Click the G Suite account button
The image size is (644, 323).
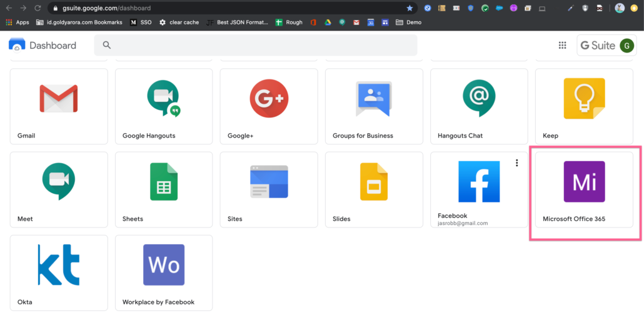(x=606, y=45)
